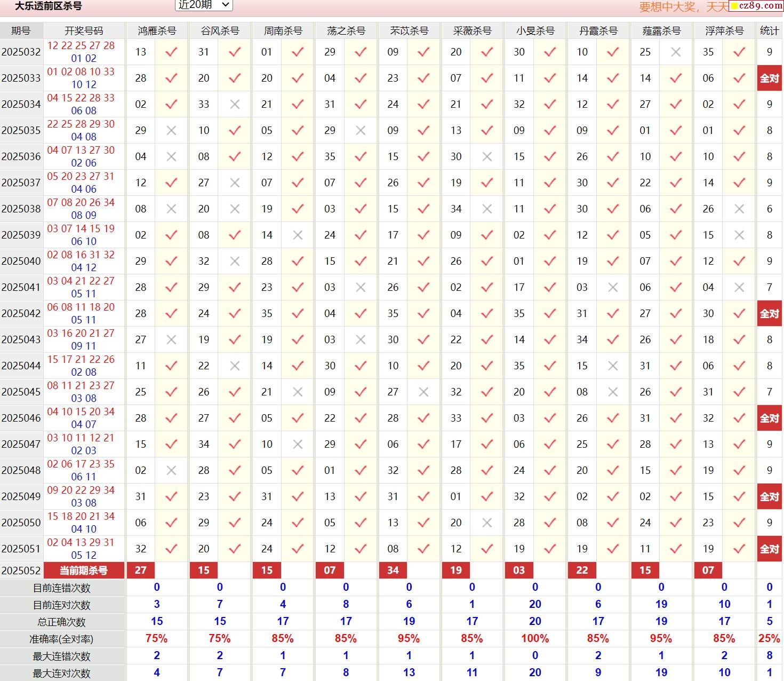
Task: Click the 统计 column header
Action: point(770,30)
